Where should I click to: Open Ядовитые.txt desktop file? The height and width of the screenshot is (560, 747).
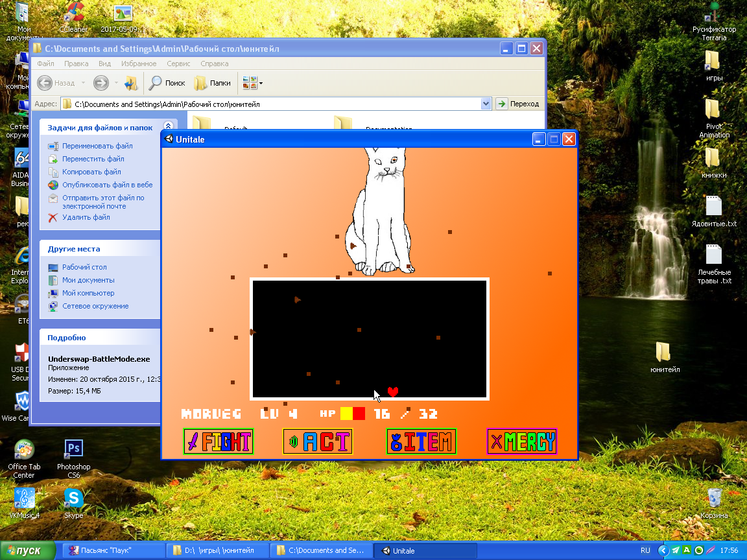point(714,211)
